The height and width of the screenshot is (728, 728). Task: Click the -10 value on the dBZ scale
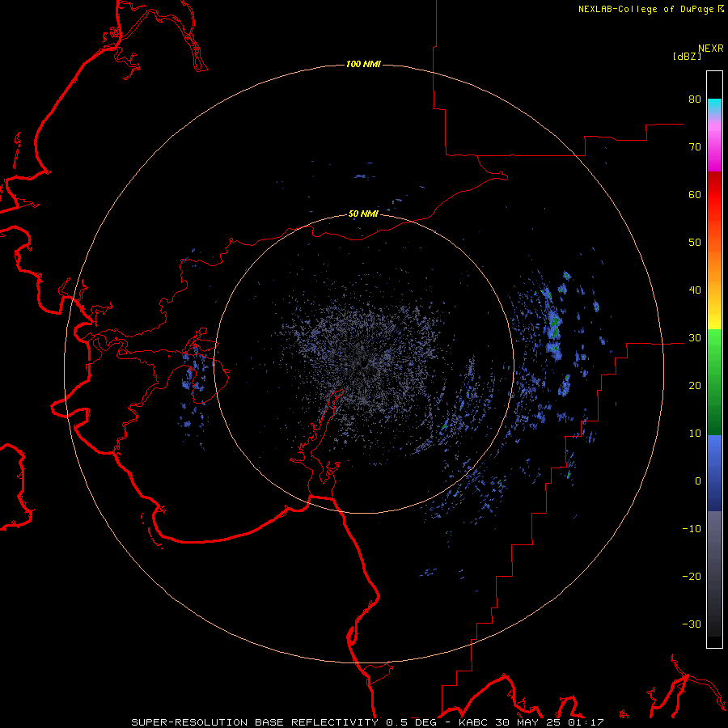click(x=692, y=529)
